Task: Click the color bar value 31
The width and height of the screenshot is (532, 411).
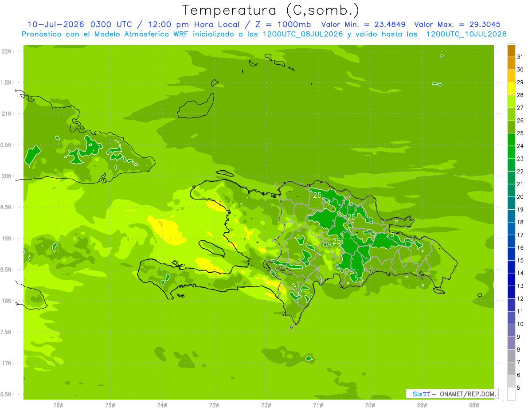Action: coord(520,57)
